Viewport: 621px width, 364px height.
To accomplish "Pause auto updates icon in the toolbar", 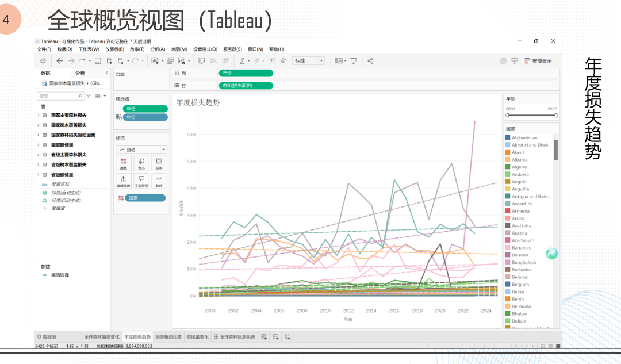I will point(121,60).
